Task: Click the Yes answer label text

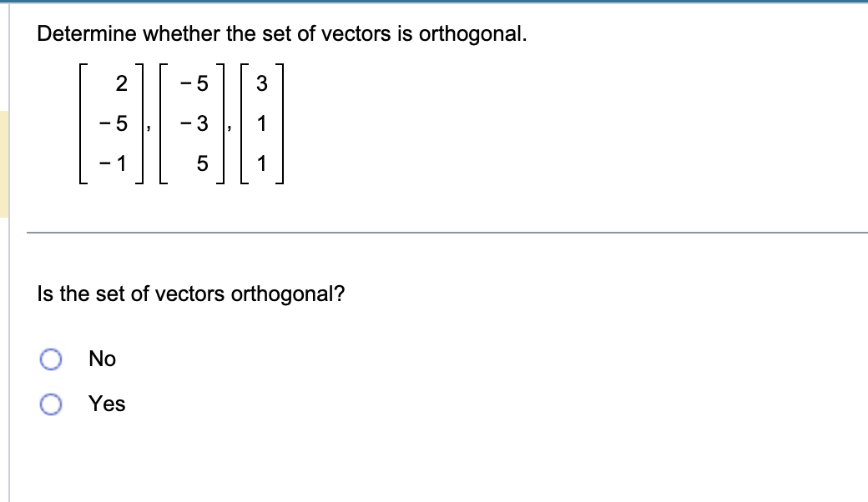Action: pos(106,404)
